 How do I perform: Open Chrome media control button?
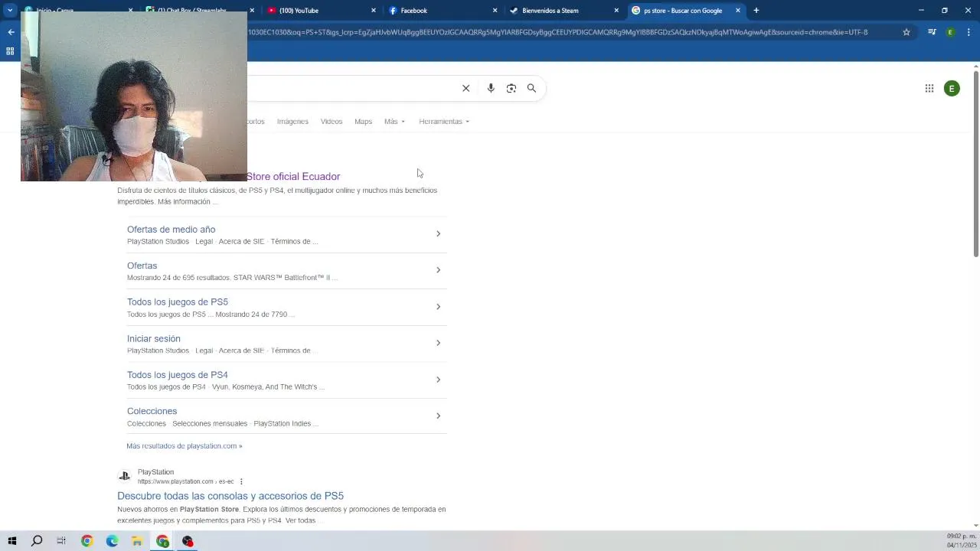932,32
